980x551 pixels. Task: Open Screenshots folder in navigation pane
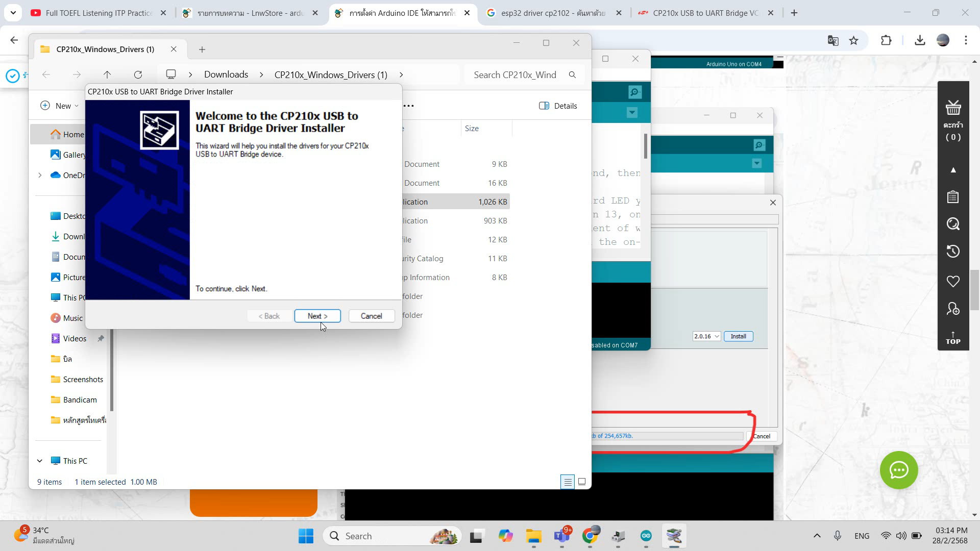77,379
